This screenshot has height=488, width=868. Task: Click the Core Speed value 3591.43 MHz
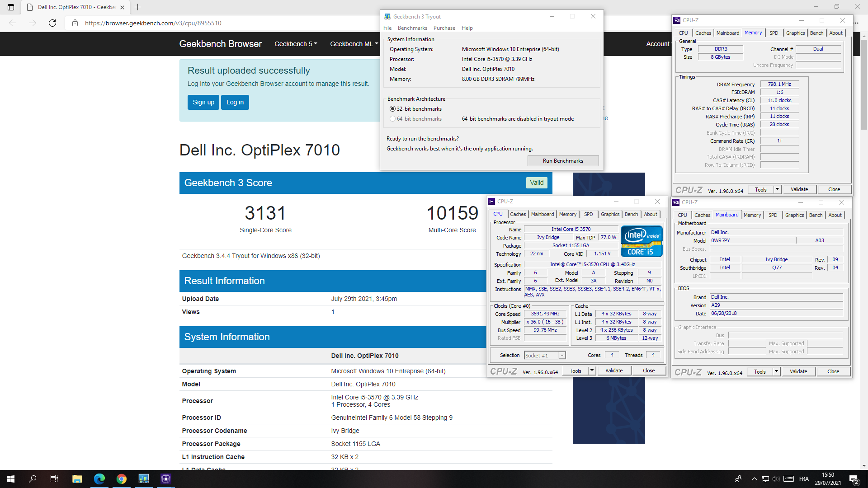coord(545,314)
